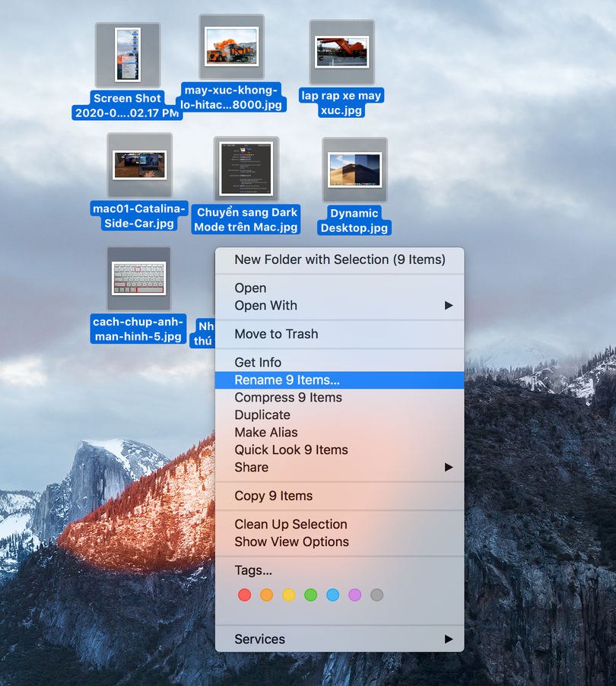Click the lap rap xe may xuc.jpg icon
The height and width of the screenshot is (686, 616).
coord(341,52)
